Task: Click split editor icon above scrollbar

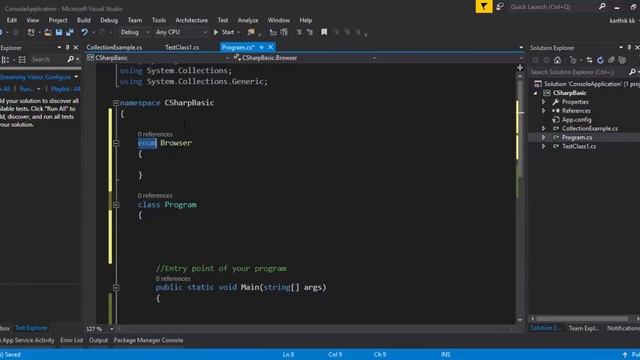Action: pyautogui.click(x=520, y=68)
